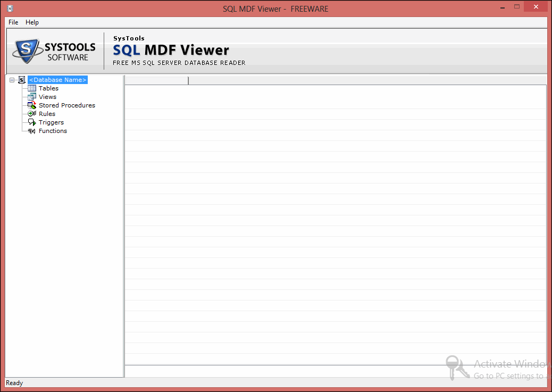
Task: Select the Views icon
Action: (x=32, y=97)
